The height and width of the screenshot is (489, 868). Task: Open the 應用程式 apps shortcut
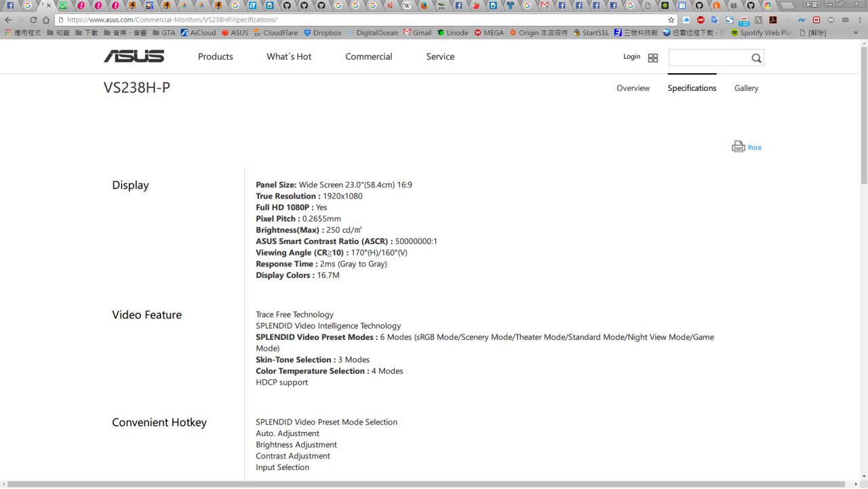pyautogui.click(x=23, y=33)
